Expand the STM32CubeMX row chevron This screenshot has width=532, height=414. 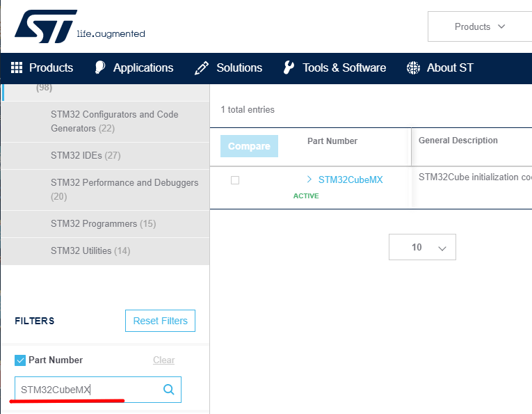click(x=309, y=180)
